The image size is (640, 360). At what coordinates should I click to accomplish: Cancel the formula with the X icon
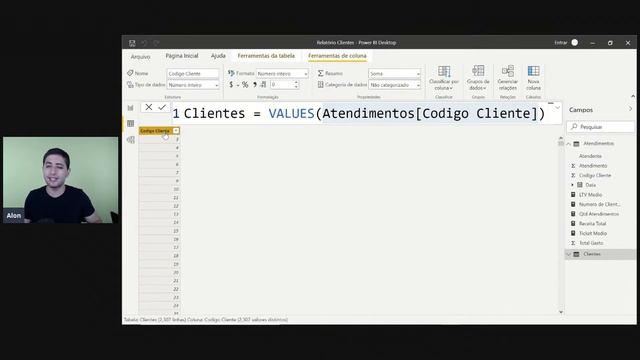pyautogui.click(x=149, y=107)
